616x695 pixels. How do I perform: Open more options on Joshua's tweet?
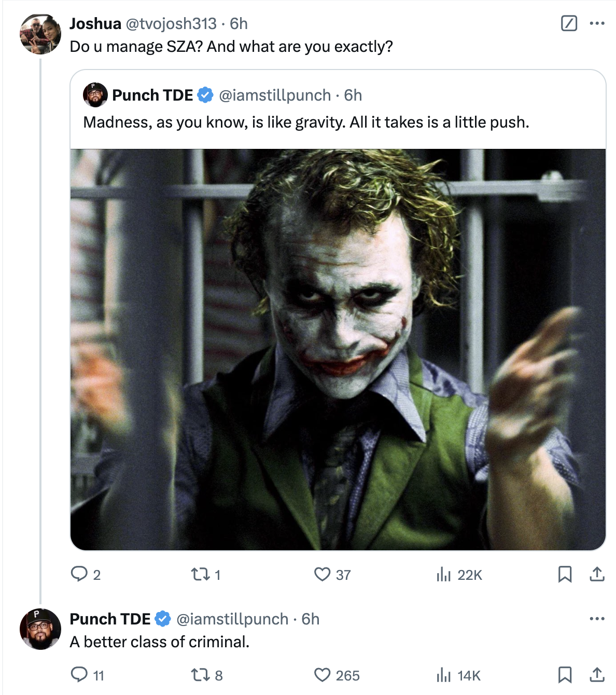pyautogui.click(x=597, y=23)
